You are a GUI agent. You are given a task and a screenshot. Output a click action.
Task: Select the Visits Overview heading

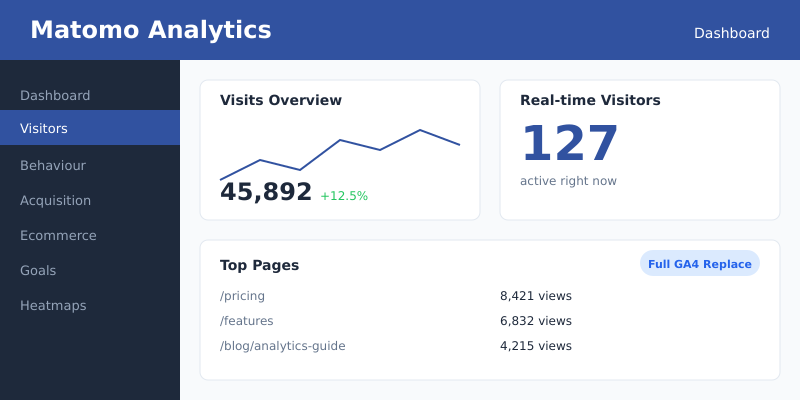[x=281, y=100]
